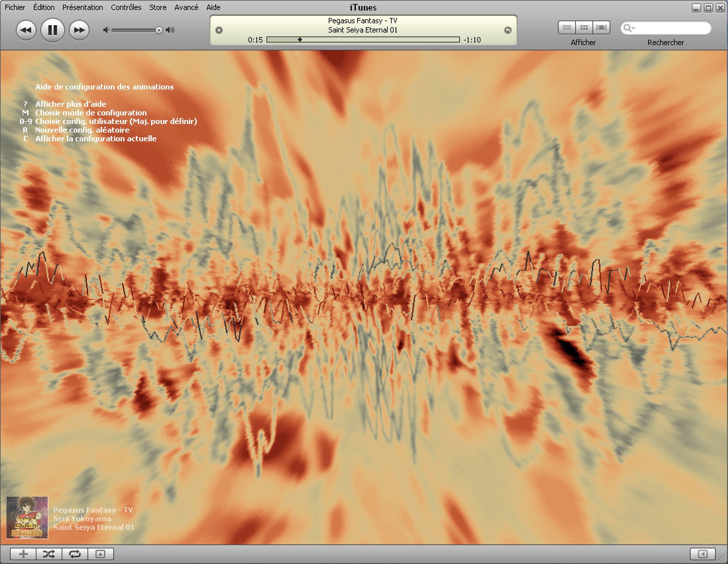
Task: Pause the playing track
Action: [52, 30]
